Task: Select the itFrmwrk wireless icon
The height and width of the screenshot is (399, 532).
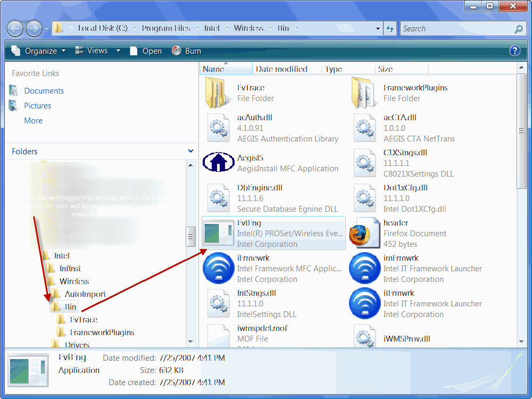Action: 365,303
